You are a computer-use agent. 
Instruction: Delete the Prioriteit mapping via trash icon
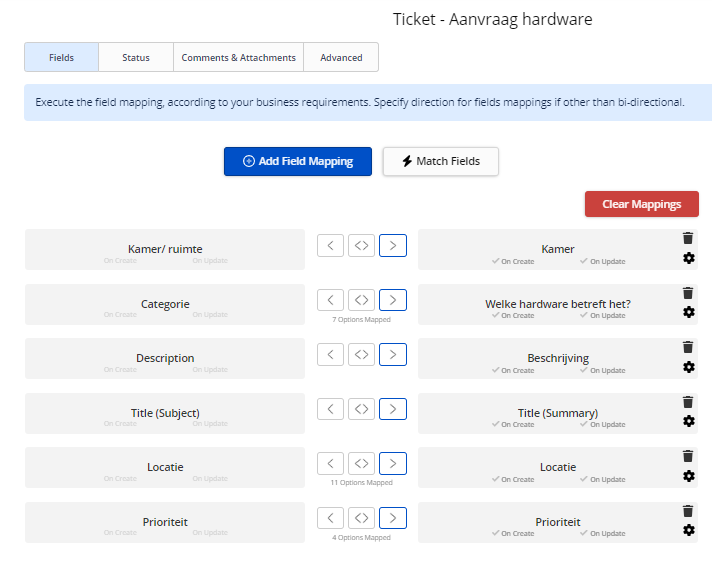[x=688, y=510]
